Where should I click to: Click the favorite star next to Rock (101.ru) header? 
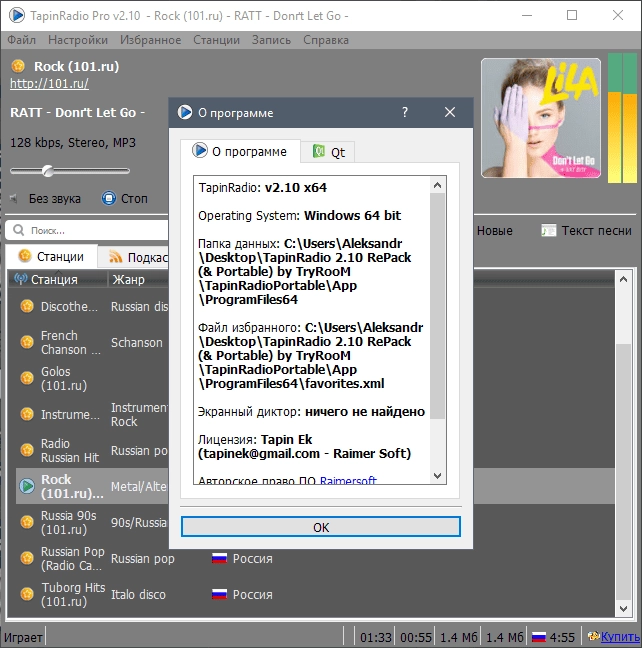pyautogui.click(x=18, y=66)
